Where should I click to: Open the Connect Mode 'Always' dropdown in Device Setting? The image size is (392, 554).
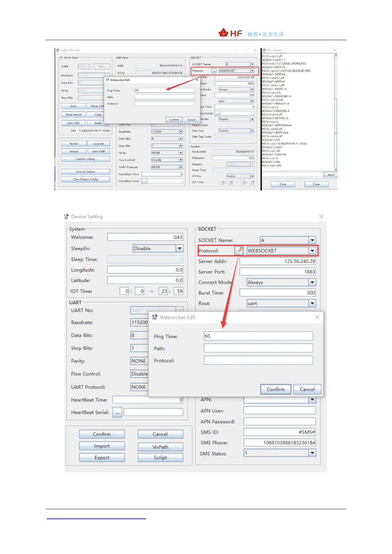(312, 282)
